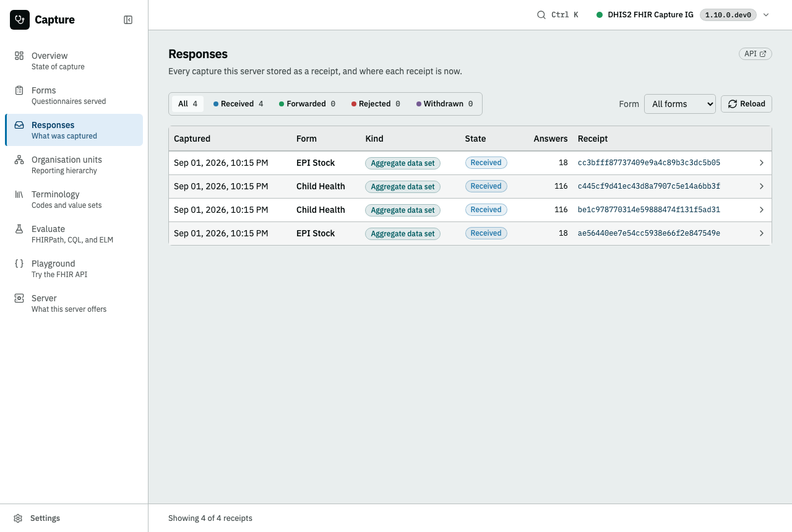
Task: Open the All forms dropdown
Action: coord(680,104)
